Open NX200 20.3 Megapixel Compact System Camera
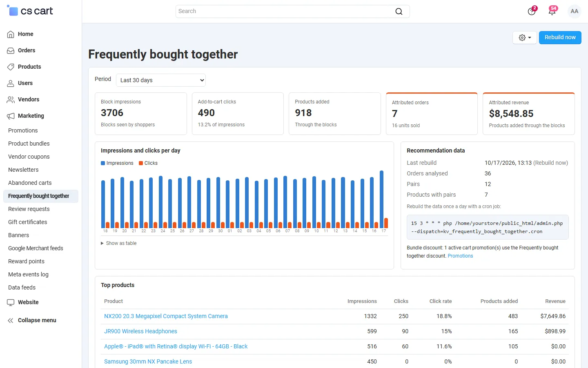Screen dimensions: 588x368 pos(166,316)
